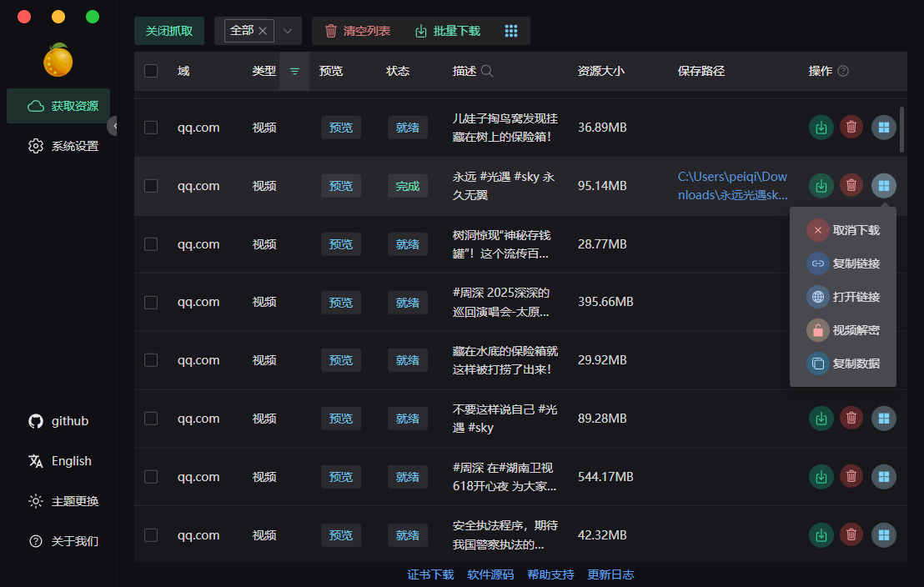This screenshot has height=587, width=924.
Task: Click the type column filter icon
Action: (294, 71)
